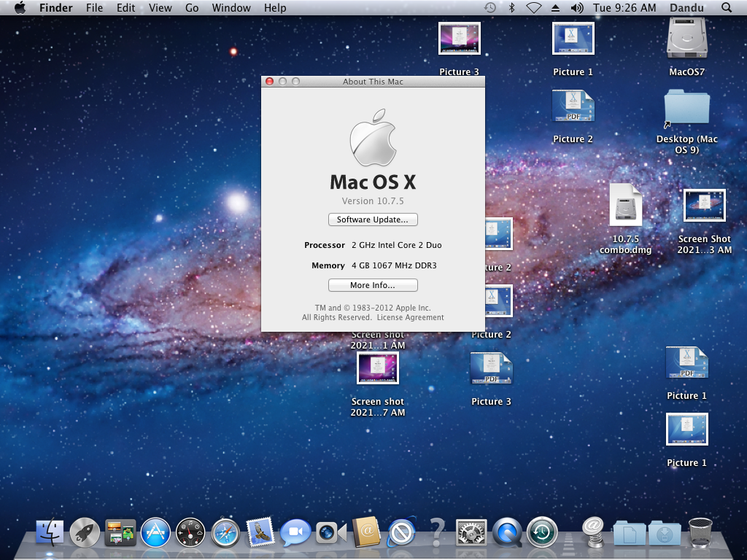The width and height of the screenshot is (747, 560).
Task: Close the About This Mac window
Action: 269,82
